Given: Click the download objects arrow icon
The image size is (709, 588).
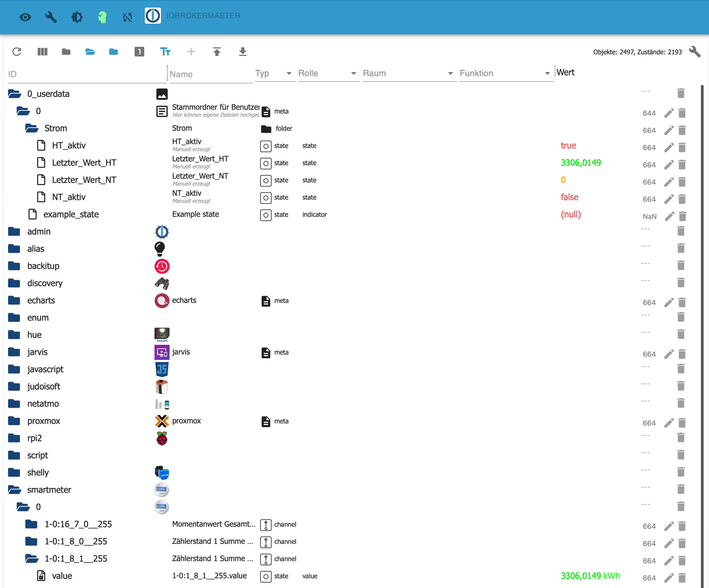Looking at the screenshot, I should pyautogui.click(x=243, y=52).
